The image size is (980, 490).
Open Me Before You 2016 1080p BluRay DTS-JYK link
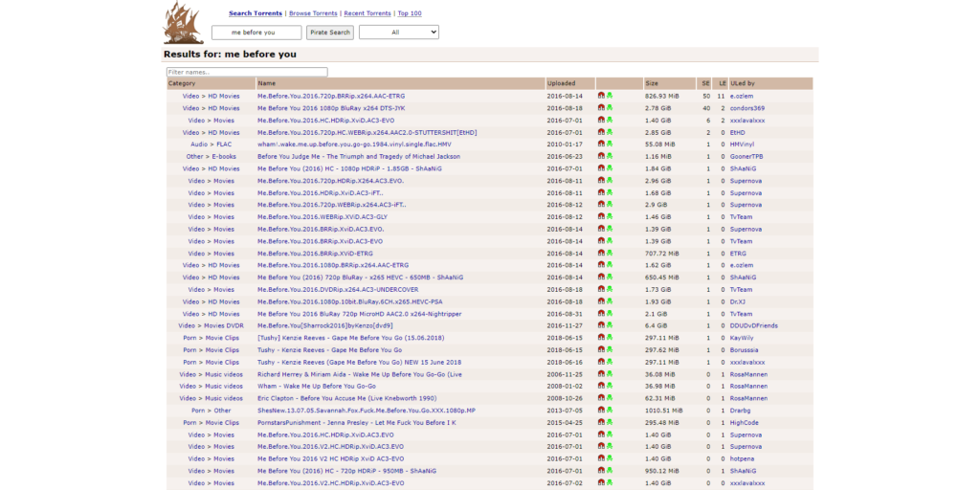tap(331, 108)
